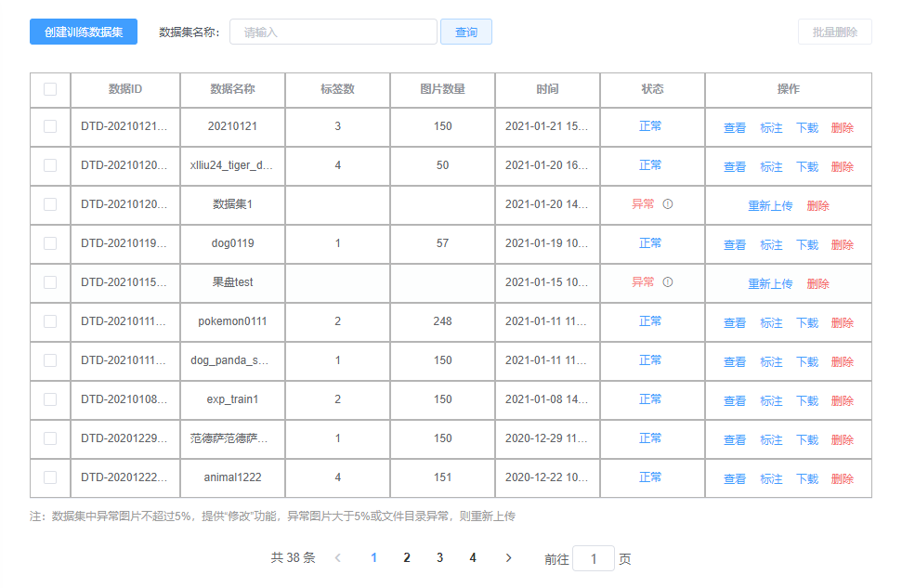Click 标注 in animal1222 row
902x588 pixels.
(x=771, y=479)
